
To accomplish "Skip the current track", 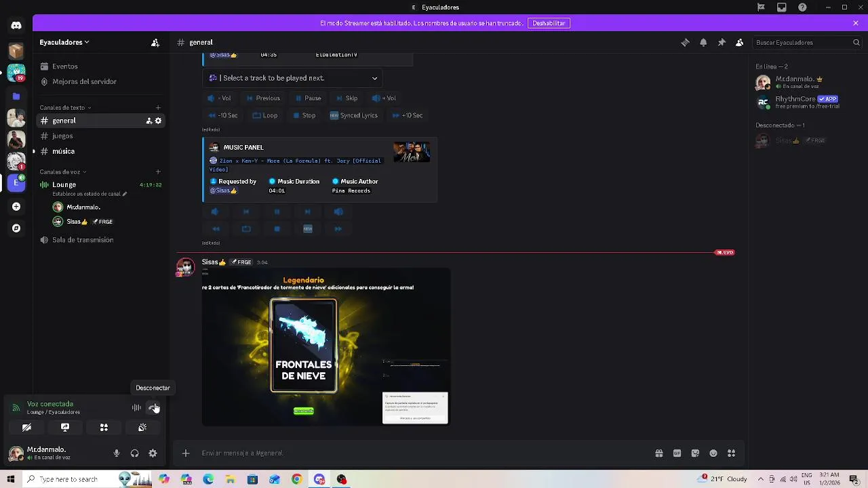I will pos(347,98).
